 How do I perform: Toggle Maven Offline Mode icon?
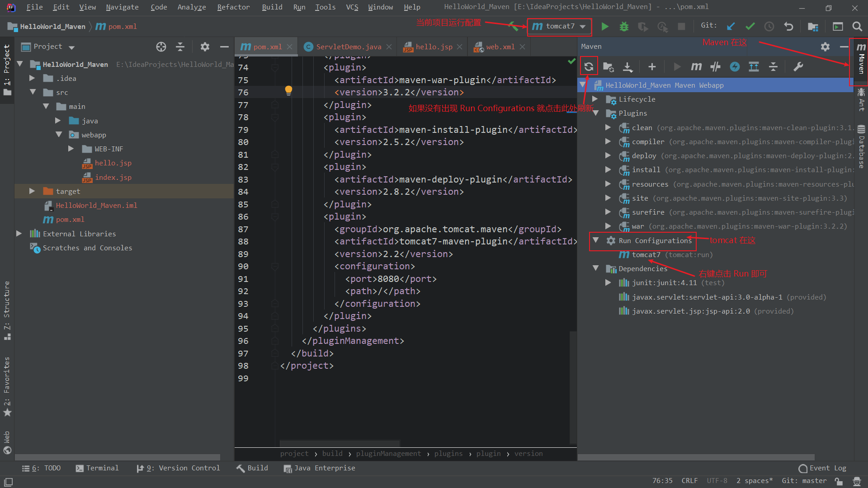click(x=715, y=67)
